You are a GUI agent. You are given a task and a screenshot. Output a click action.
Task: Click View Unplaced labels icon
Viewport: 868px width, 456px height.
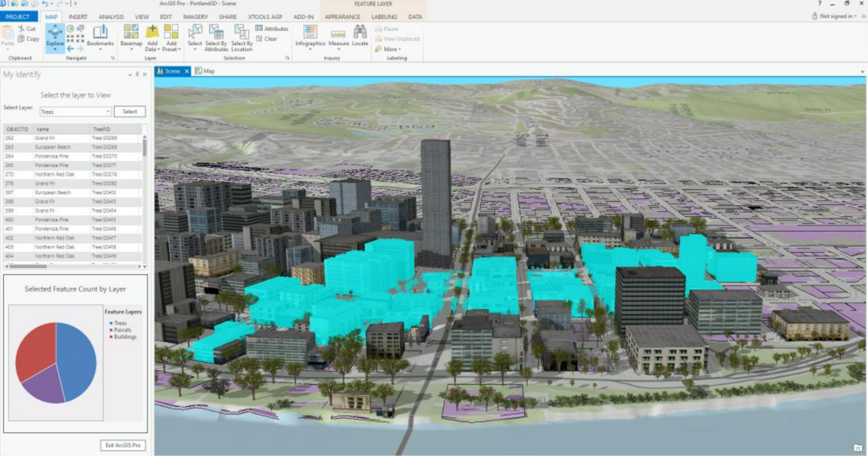click(378, 39)
